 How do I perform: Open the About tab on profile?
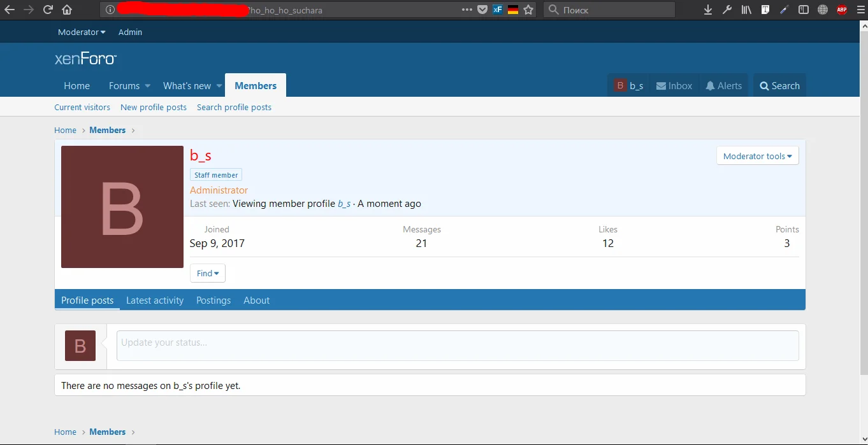pyautogui.click(x=256, y=300)
